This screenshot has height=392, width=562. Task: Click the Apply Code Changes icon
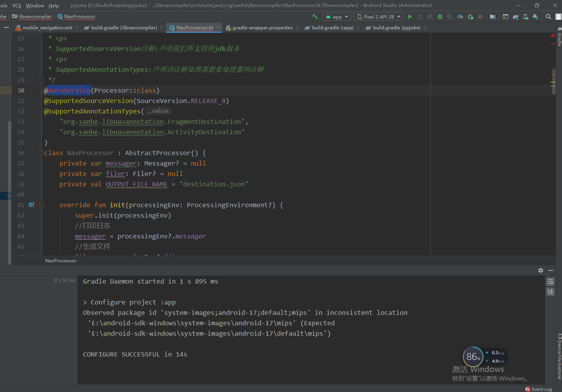(430, 17)
